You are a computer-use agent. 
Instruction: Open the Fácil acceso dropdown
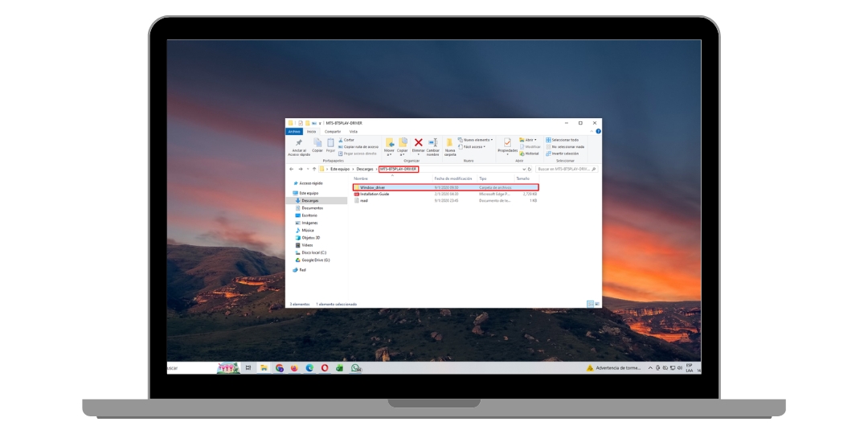pyautogui.click(x=474, y=147)
